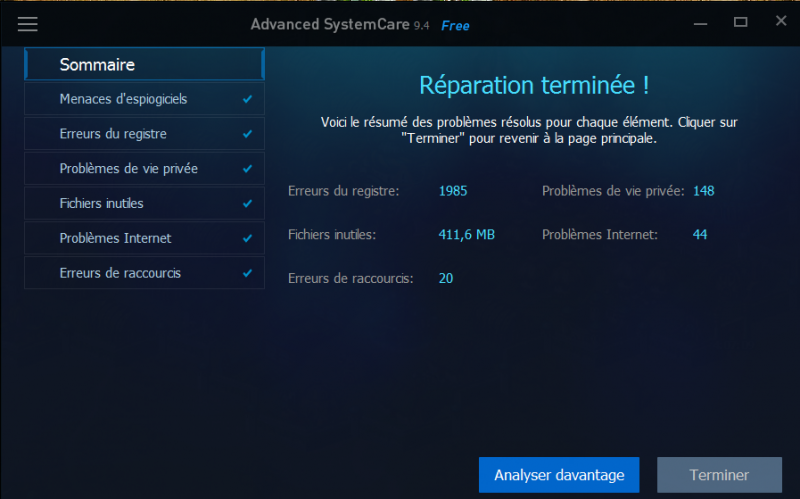Click the 411,6 MB junk files value
Image resolution: width=800 pixels, height=499 pixels.
[x=466, y=235]
